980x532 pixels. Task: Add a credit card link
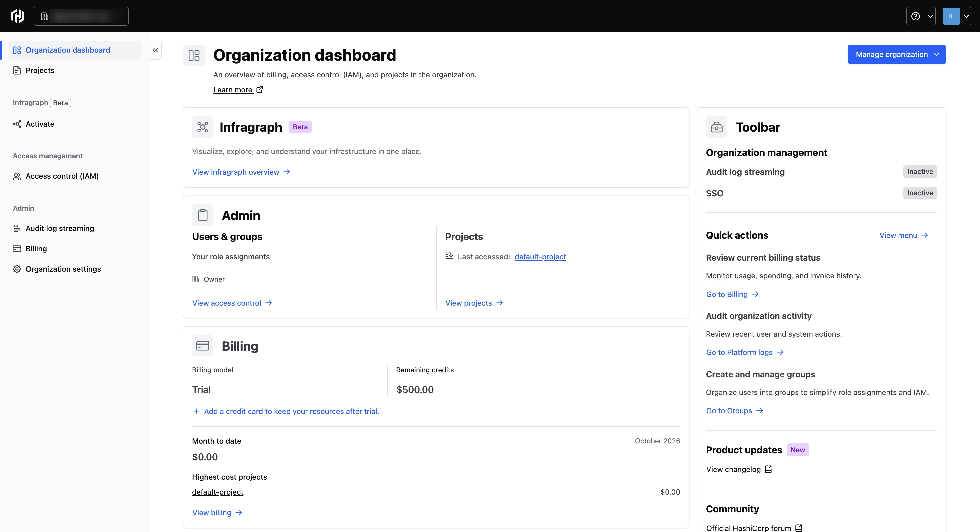[x=286, y=411]
